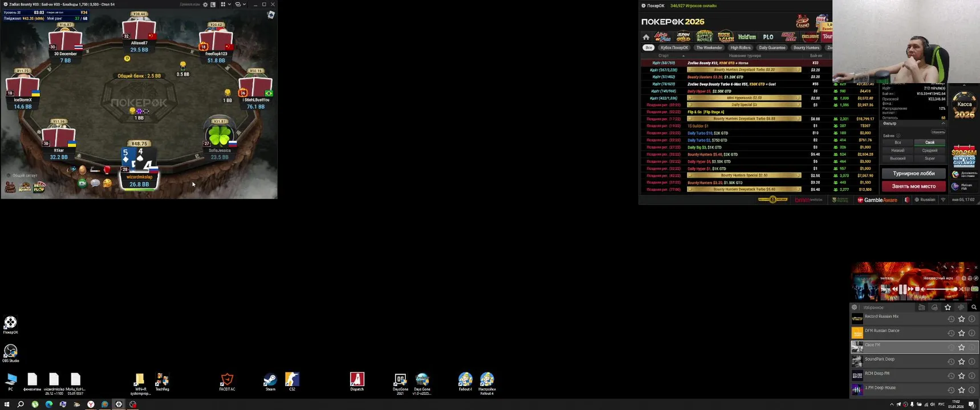Filter by The Weekender chip
Image resolution: width=980 pixels, height=410 pixels.
[709, 48]
